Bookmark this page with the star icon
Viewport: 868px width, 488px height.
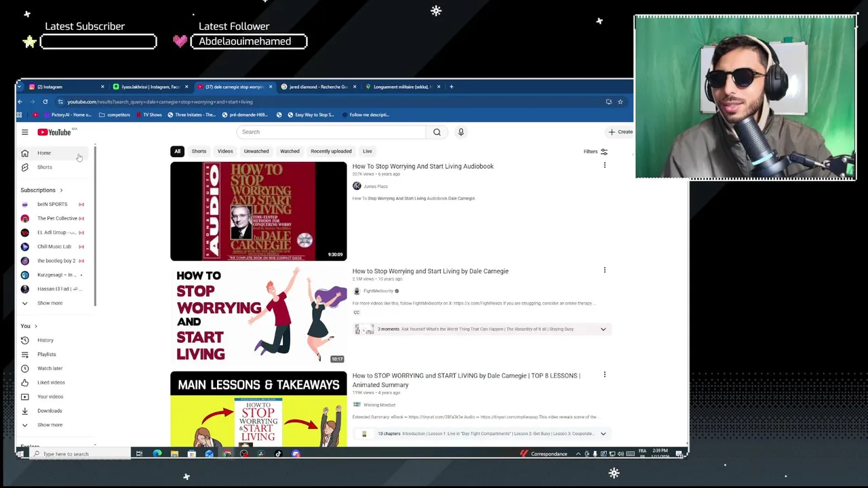[x=620, y=102]
